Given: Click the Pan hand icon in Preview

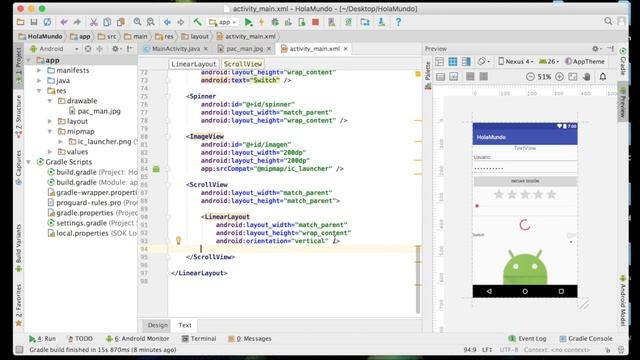Looking at the screenshot, I should [587, 76].
